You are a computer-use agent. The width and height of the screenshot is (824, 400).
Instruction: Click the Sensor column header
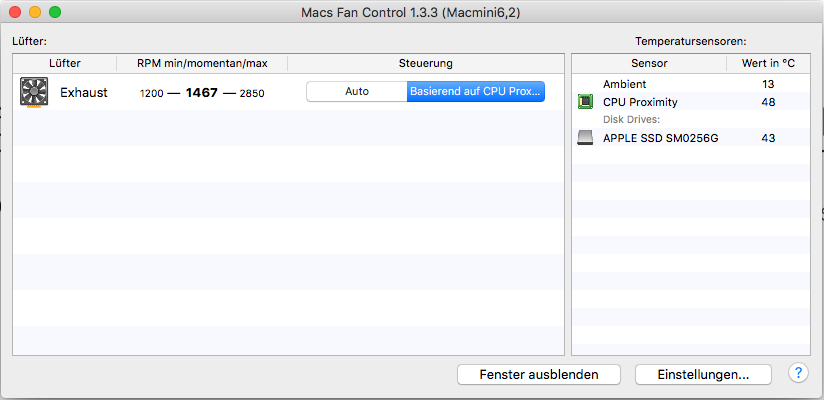pos(650,64)
